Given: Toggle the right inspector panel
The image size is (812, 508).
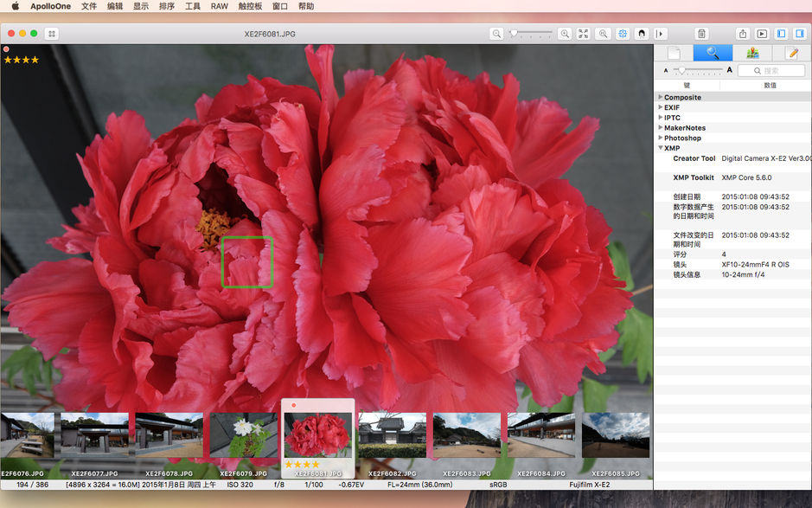Looking at the screenshot, I should [799, 34].
